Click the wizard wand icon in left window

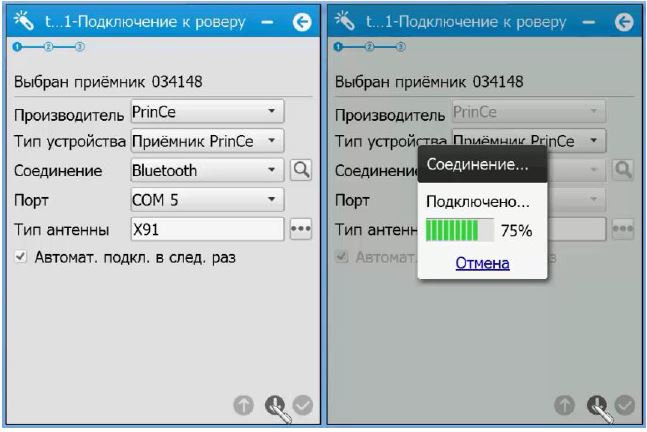(24, 21)
